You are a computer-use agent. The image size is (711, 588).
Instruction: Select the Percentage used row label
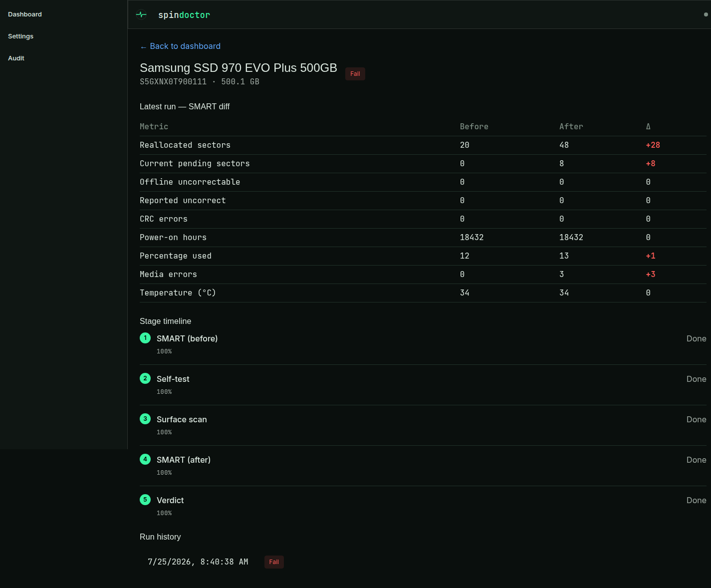(176, 256)
